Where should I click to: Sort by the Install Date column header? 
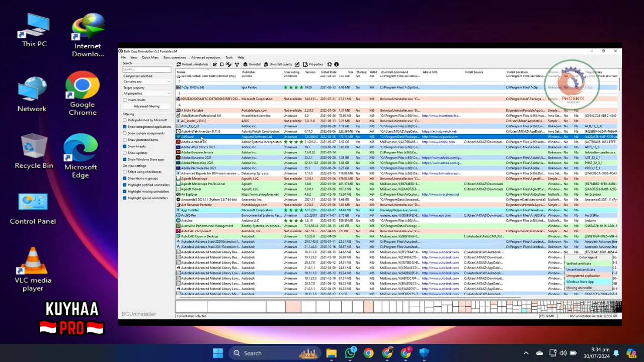point(329,72)
